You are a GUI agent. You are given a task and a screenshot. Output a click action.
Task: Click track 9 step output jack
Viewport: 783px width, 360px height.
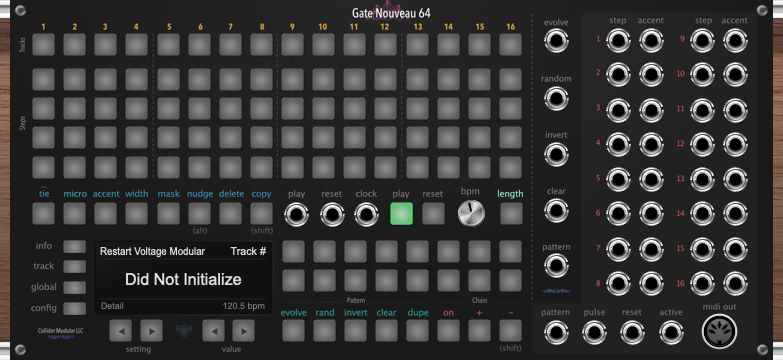point(702,41)
